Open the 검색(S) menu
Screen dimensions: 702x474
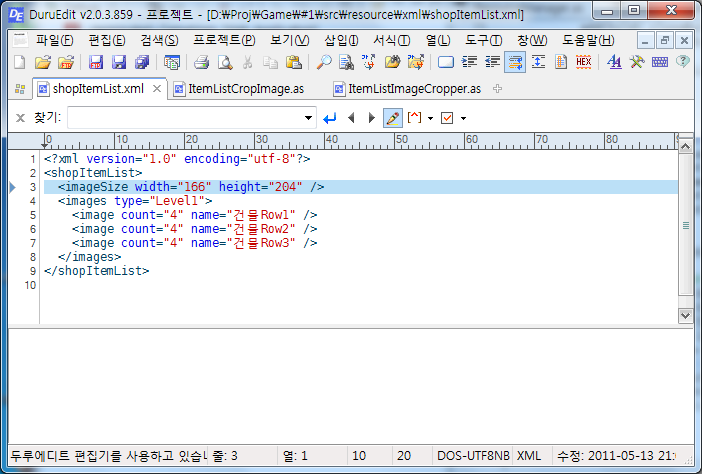[x=159, y=41]
